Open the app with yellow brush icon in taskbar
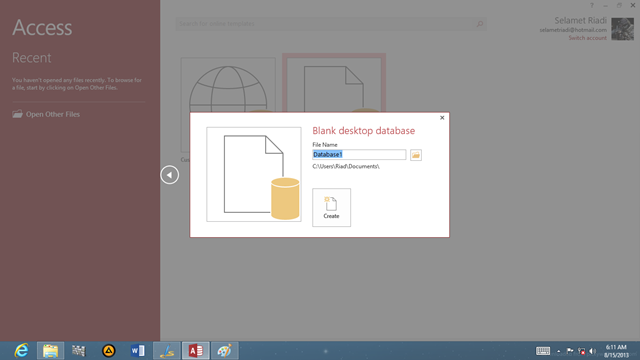 167,351
